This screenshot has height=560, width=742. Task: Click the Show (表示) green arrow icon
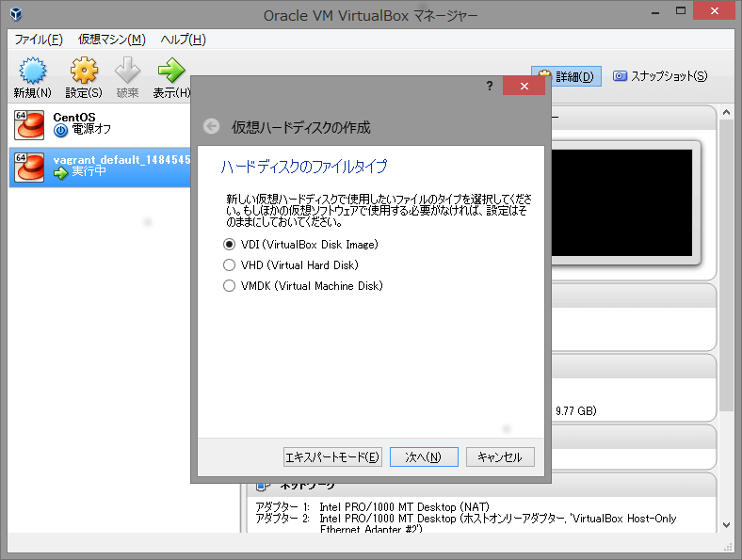[170, 71]
